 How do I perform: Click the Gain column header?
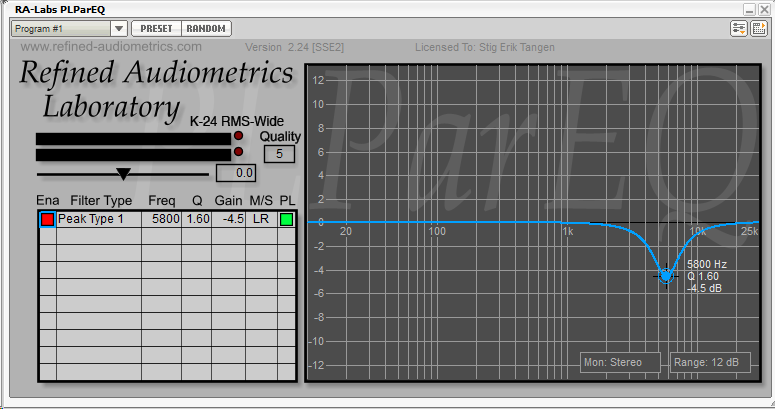click(x=228, y=200)
